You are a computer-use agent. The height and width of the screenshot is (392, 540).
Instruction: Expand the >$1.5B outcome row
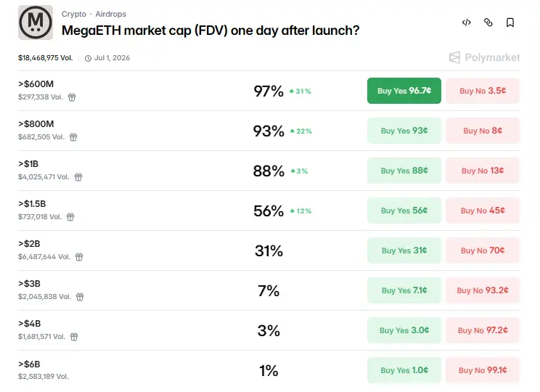tap(181, 211)
